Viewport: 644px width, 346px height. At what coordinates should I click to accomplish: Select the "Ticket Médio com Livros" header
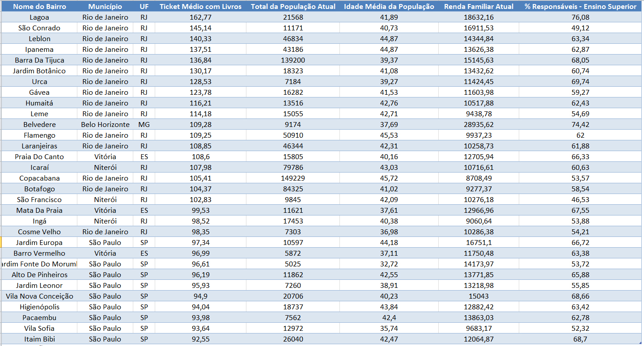pyautogui.click(x=200, y=6)
